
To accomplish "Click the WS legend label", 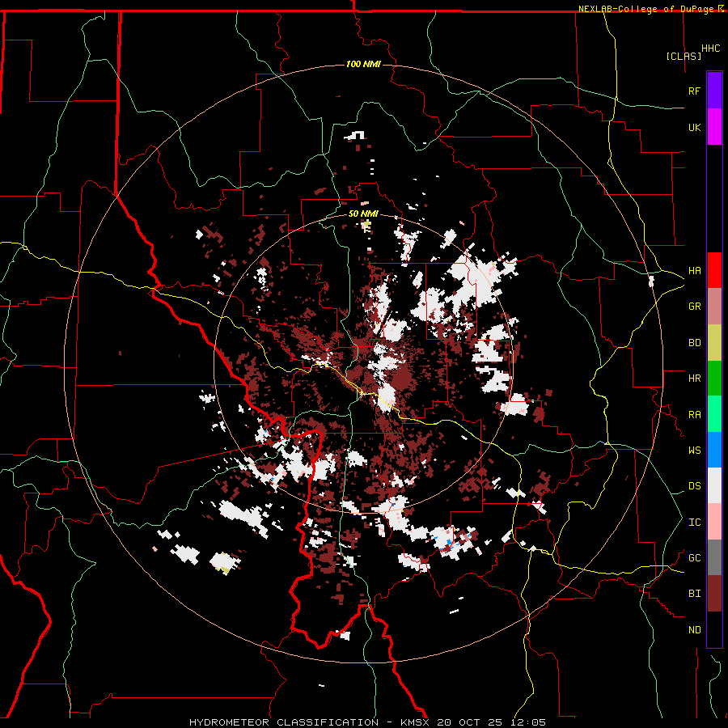I will pos(694,451).
